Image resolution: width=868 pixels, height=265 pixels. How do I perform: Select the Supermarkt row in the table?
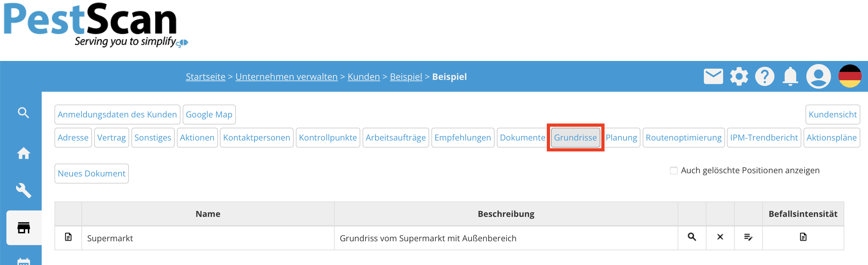tap(208, 238)
